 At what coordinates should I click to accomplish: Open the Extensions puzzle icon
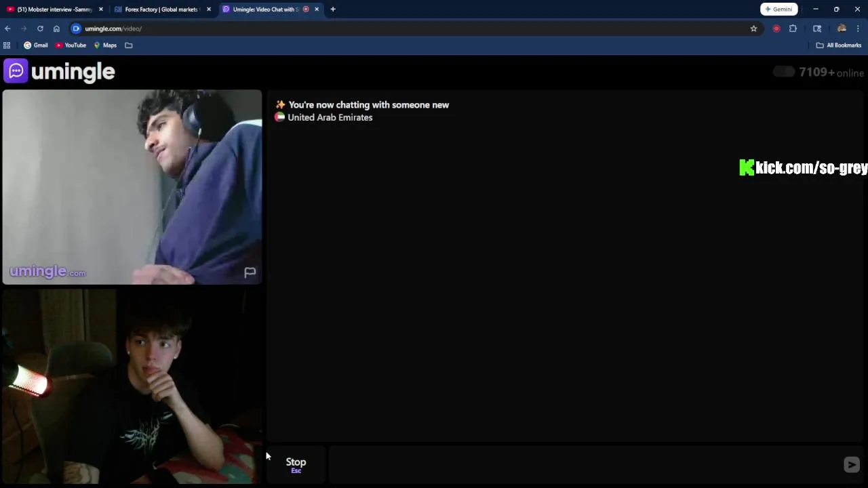coord(793,28)
